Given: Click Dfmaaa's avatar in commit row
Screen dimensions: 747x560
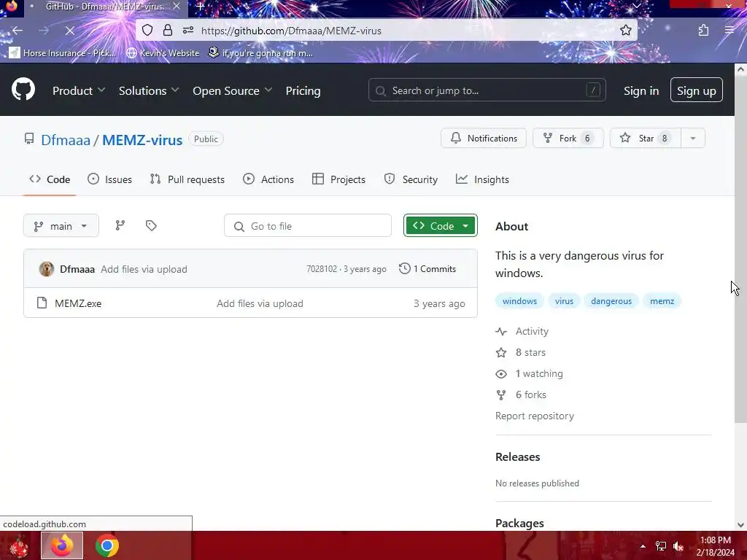Looking at the screenshot, I should click(46, 269).
